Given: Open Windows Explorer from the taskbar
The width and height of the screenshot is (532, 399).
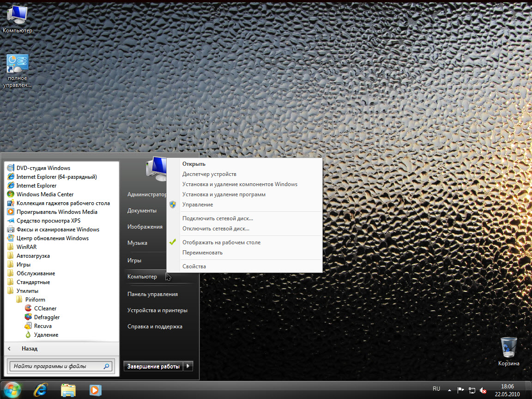Looking at the screenshot, I should click(68, 390).
